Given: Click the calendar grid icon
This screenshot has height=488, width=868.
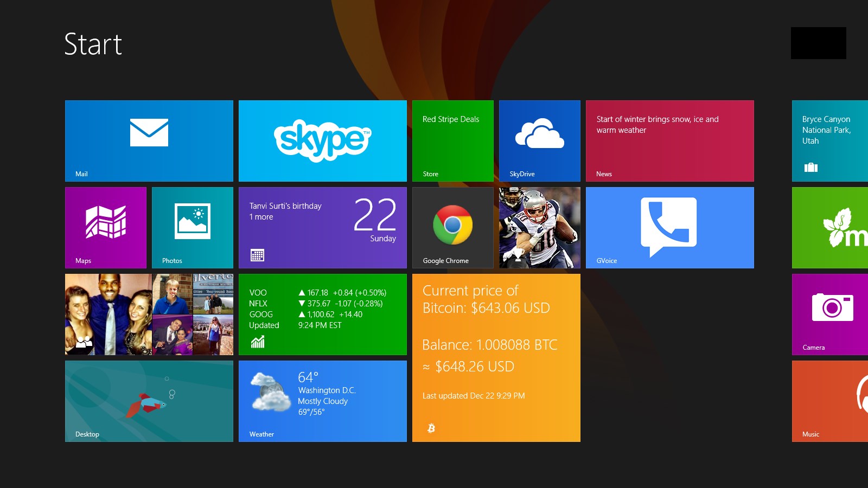Looking at the screenshot, I should click(257, 255).
